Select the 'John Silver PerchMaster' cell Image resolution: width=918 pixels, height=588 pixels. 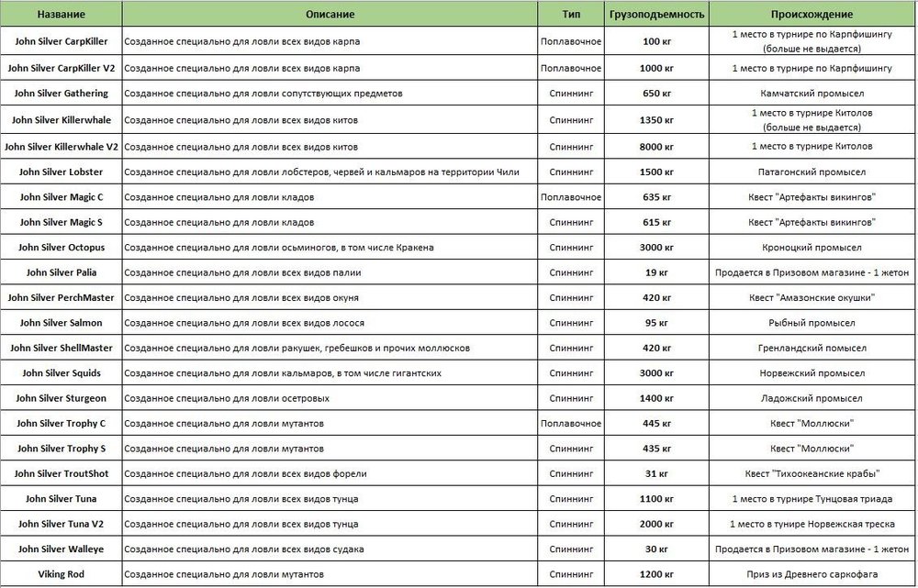[61, 298]
